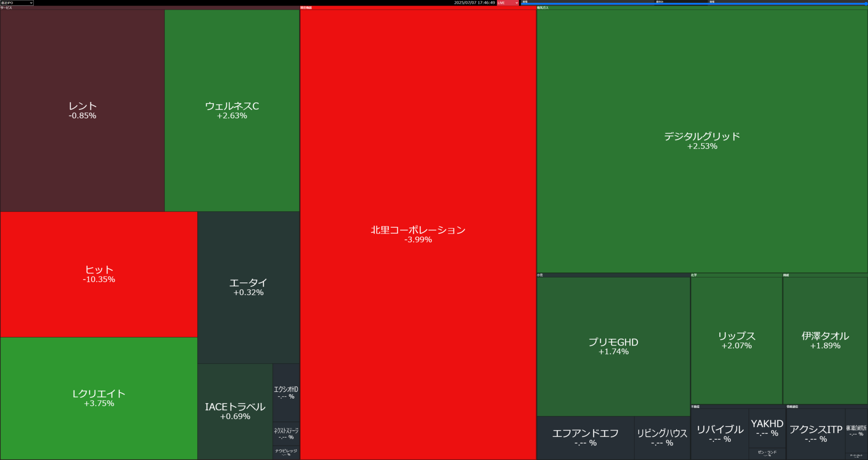Select the リップス tile
The height and width of the screenshot is (460, 868).
[x=736, y=340]
